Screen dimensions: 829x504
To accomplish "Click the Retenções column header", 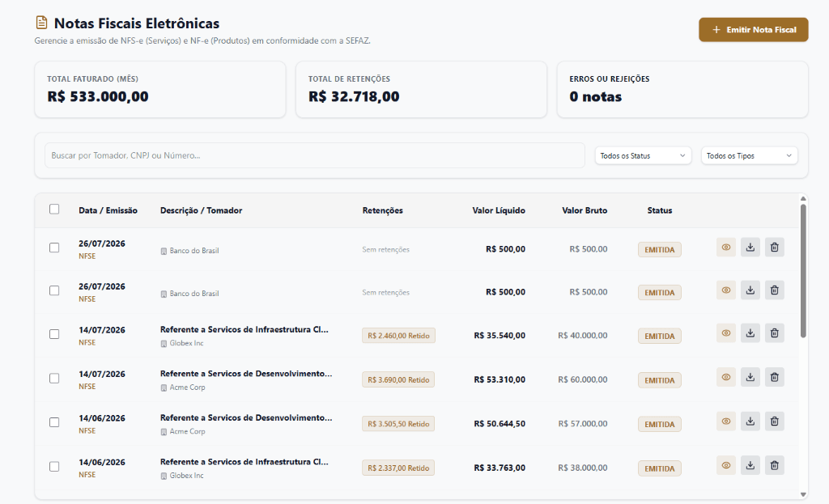I will tap(382, 210).
